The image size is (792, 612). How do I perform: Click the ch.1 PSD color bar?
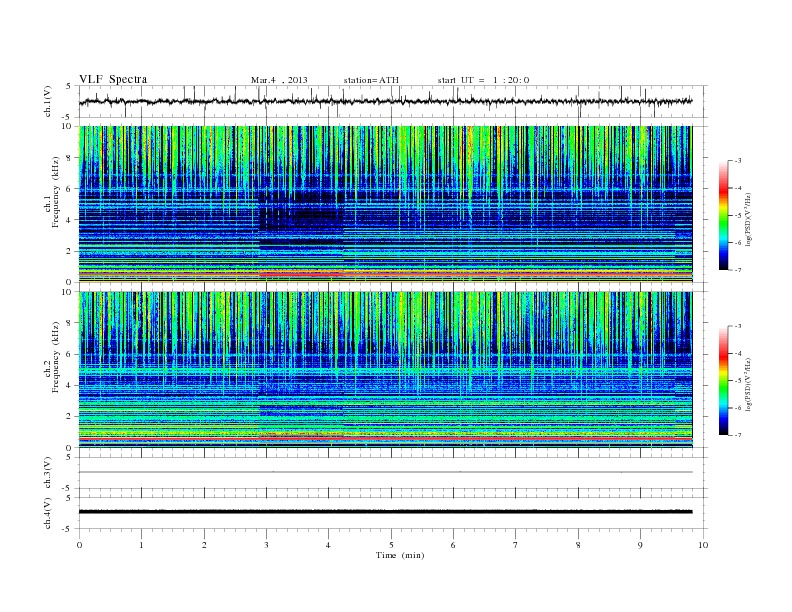point(723,215)
